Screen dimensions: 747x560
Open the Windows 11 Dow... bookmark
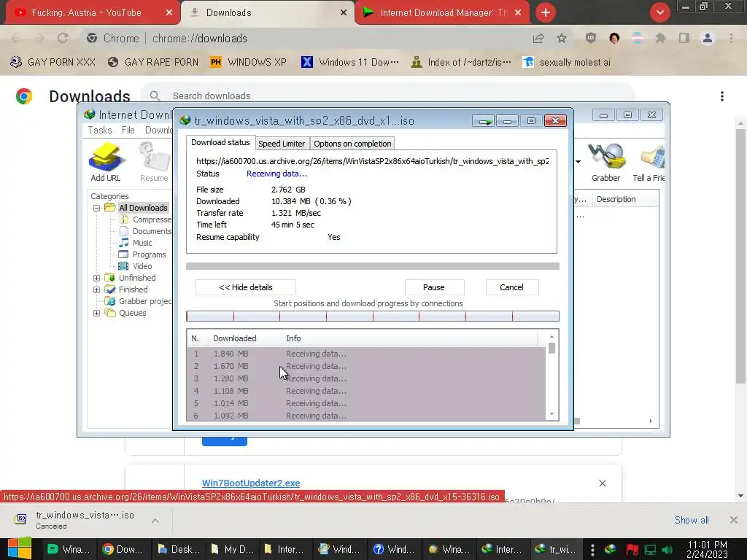point(349,62)
